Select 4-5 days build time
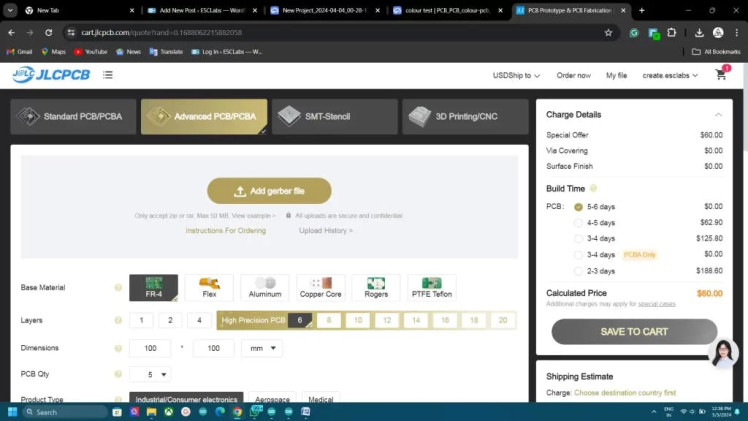Viewport: 748px width, 421px height. (578, 223)
